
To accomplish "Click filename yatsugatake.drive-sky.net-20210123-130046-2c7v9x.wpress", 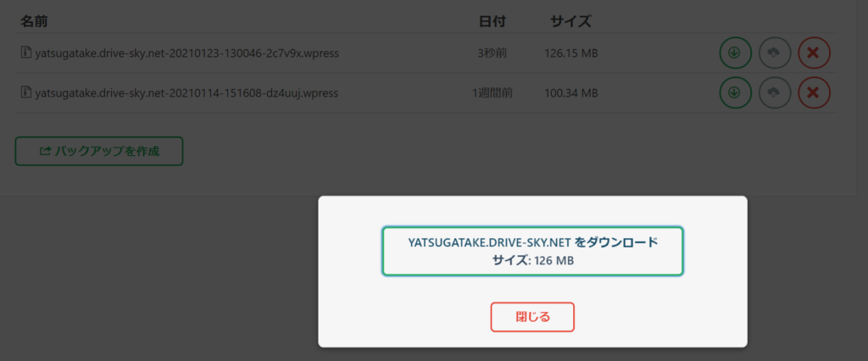I will pyautogui.click(x=187, y=53).
